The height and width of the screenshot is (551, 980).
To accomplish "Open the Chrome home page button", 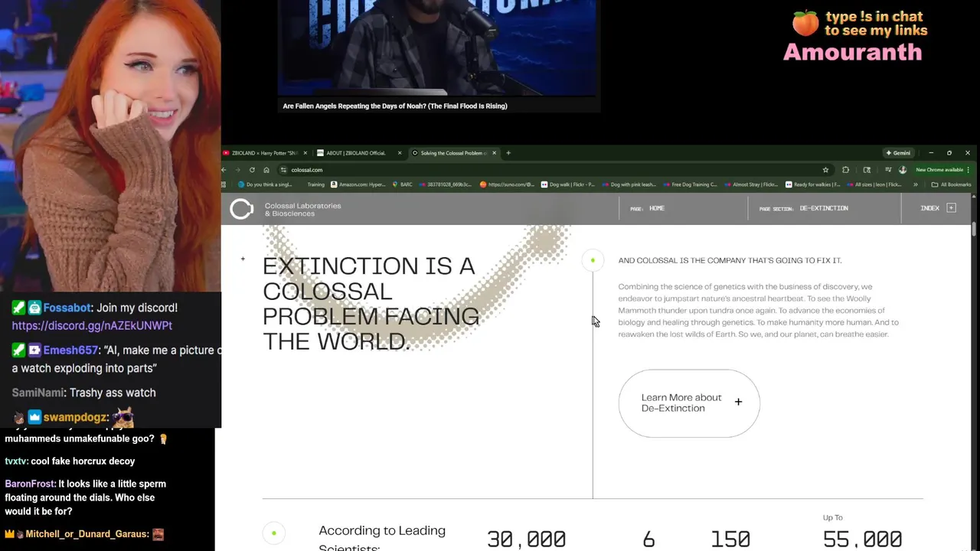I will click(266, 170).
